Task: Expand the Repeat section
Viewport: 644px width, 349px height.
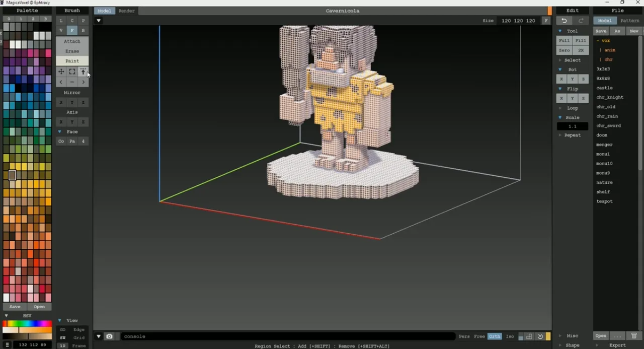Action: point(560,135)
